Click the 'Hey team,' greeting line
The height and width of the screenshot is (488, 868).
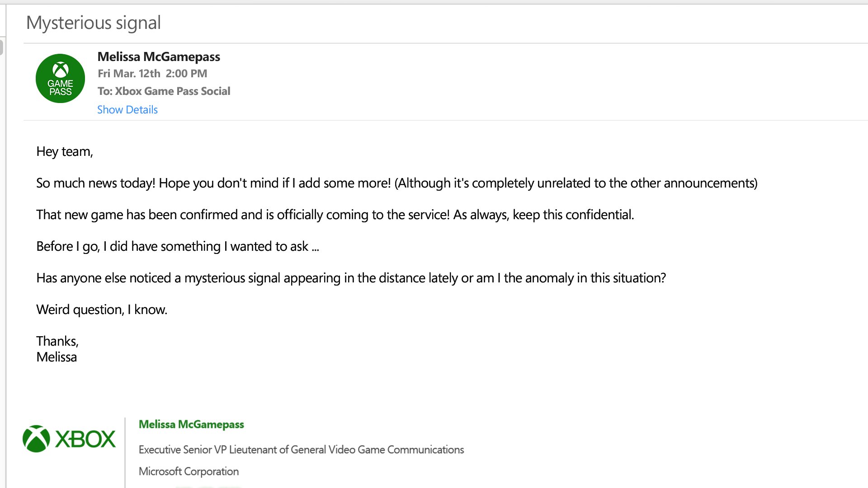point(65,152)
